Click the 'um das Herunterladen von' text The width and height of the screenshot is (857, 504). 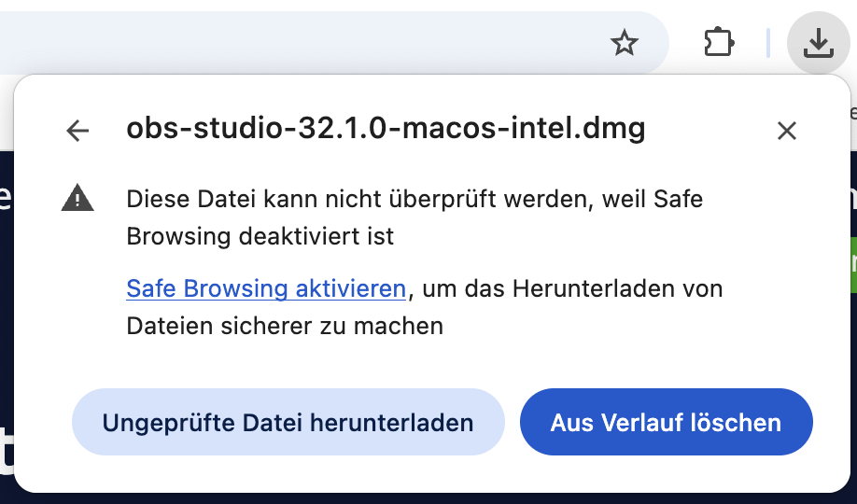pos(571,289)
